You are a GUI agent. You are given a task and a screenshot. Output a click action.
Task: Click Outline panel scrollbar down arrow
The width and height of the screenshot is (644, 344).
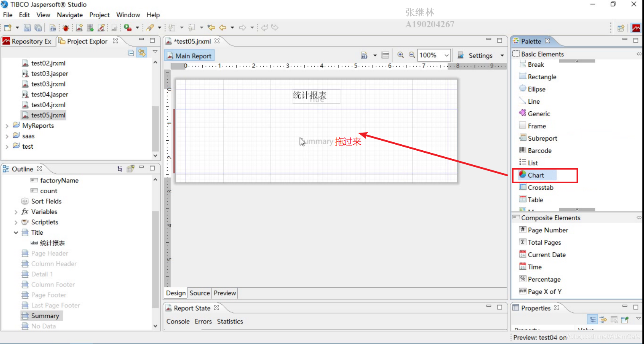155,326
